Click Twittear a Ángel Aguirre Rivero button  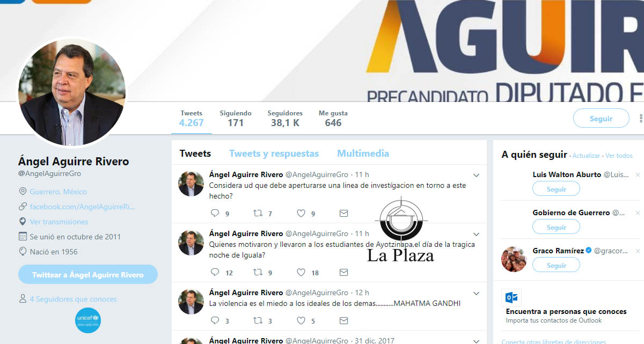coord(88,275)
